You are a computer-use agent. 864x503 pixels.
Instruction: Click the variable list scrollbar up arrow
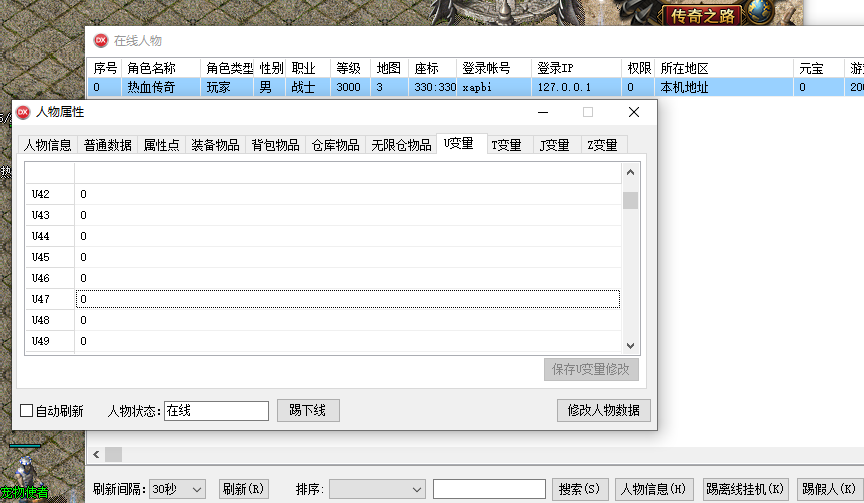(630, 173)
